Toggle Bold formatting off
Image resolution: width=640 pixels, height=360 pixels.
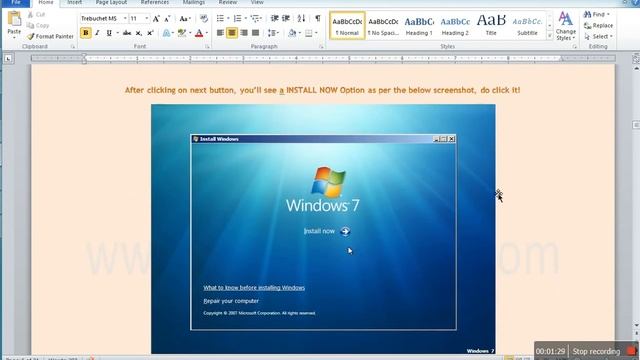[x=86, y=33]
